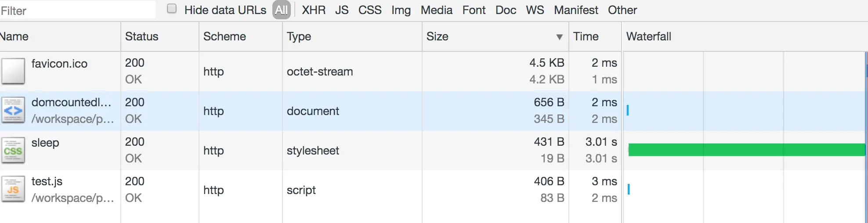Click the green sleep waterfall bar
This screenshot has width=868, height=223.
pos(747,150)
